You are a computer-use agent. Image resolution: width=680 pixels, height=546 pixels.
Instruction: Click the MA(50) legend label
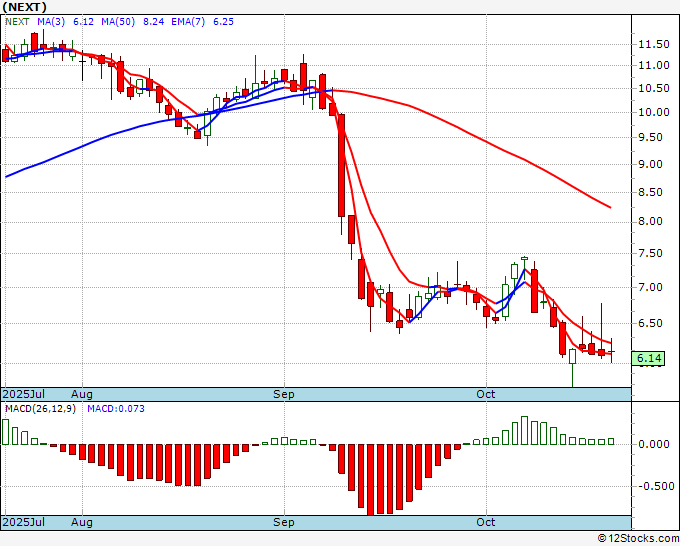(118, 22)
